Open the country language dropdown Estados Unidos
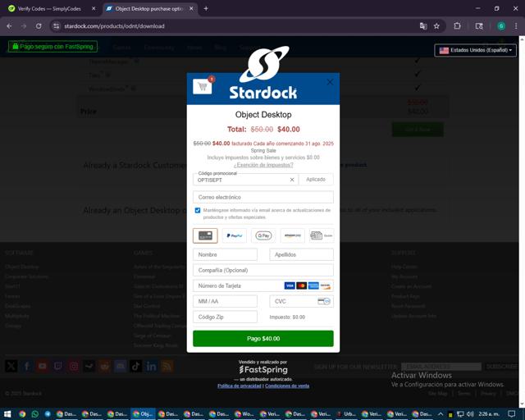 click(x=476, y=50)
